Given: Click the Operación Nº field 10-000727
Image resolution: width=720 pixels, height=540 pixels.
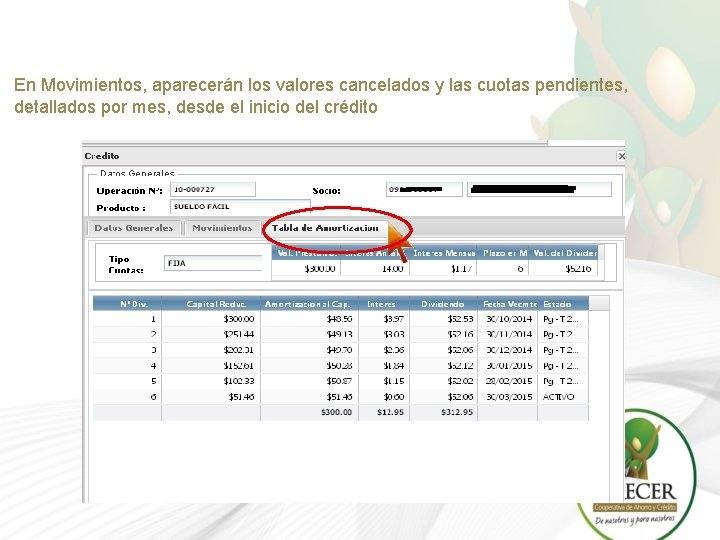Looking at the screenshot, I should tap(213, 190).
